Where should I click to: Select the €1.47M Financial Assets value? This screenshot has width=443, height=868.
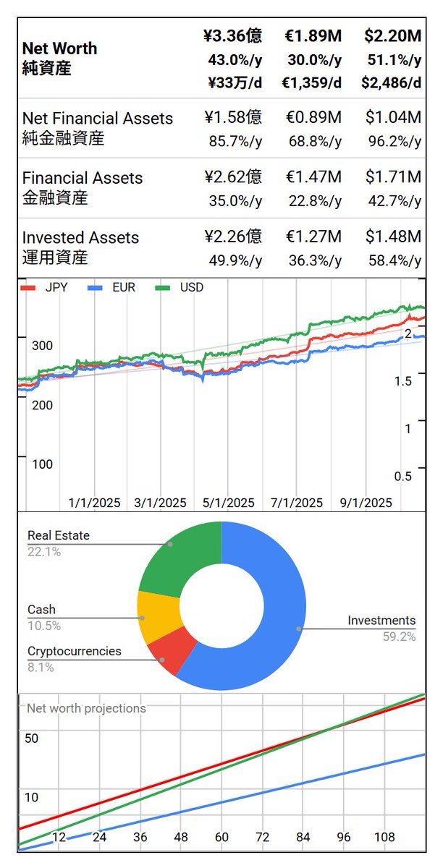coord(313,177)
